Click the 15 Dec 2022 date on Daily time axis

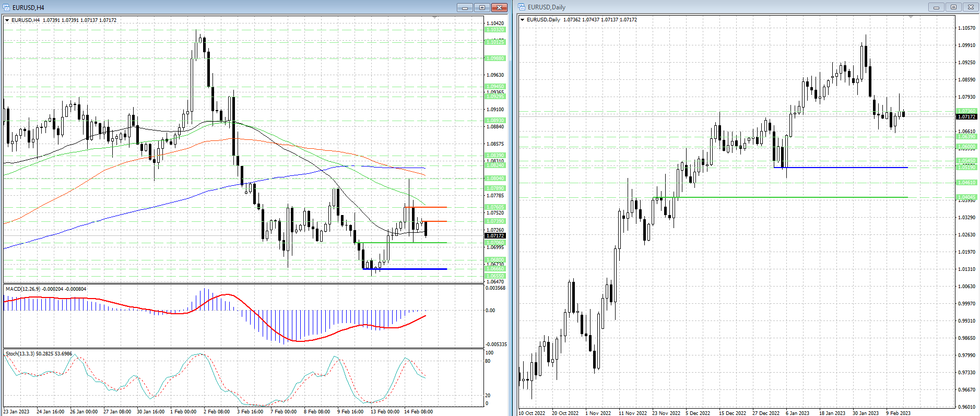pos(733,413)
